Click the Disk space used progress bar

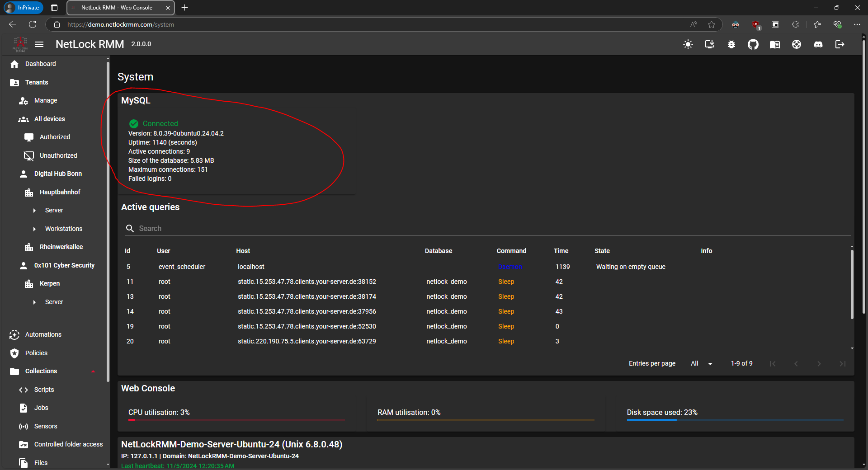click(735, 420)
